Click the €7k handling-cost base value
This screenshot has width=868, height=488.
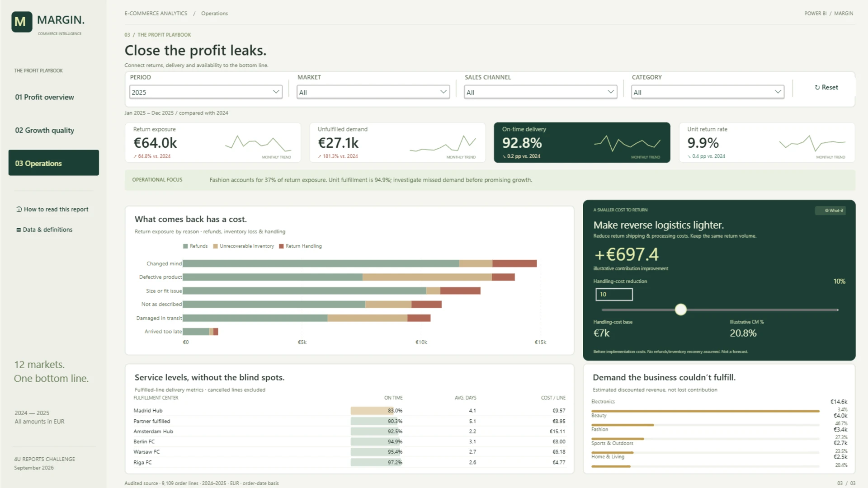pyautogui.click(x=601, y=333)
